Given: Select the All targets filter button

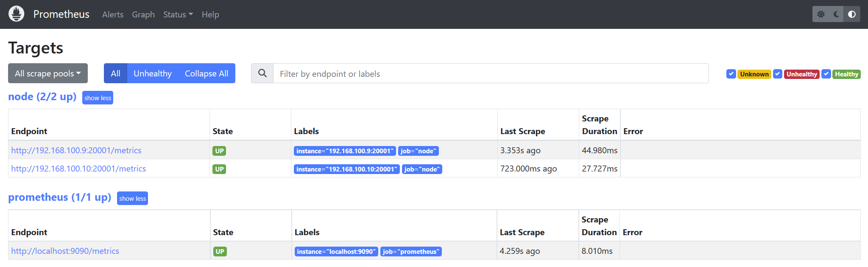Looking at the screenshot, I should coord(115,73).
